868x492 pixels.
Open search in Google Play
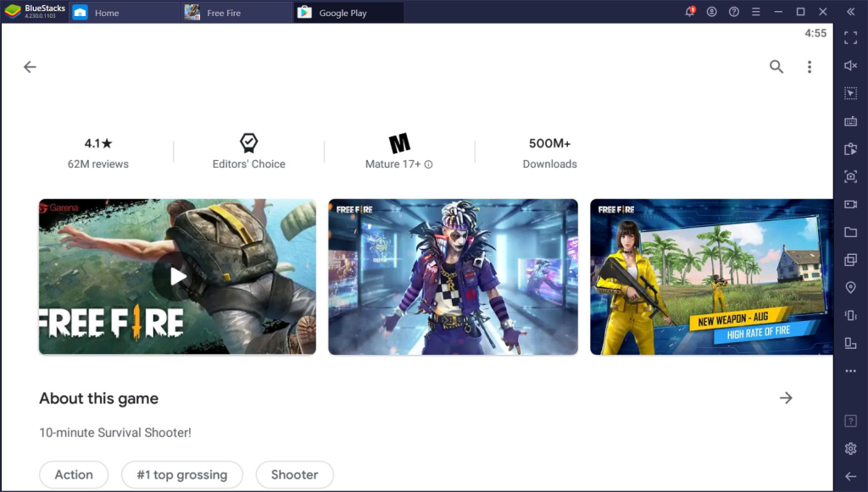click(x=776, y=67)
